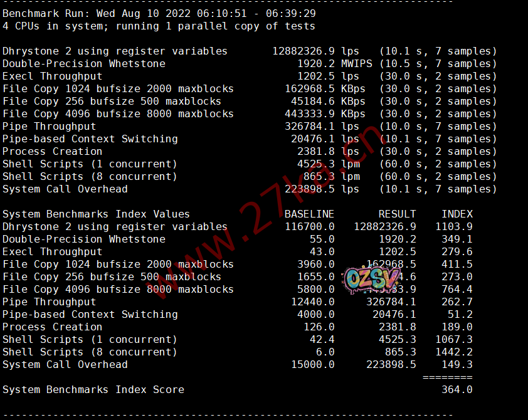Click the Dhrystone index value 1103.9
528x420 pixels.
point(453,227)
